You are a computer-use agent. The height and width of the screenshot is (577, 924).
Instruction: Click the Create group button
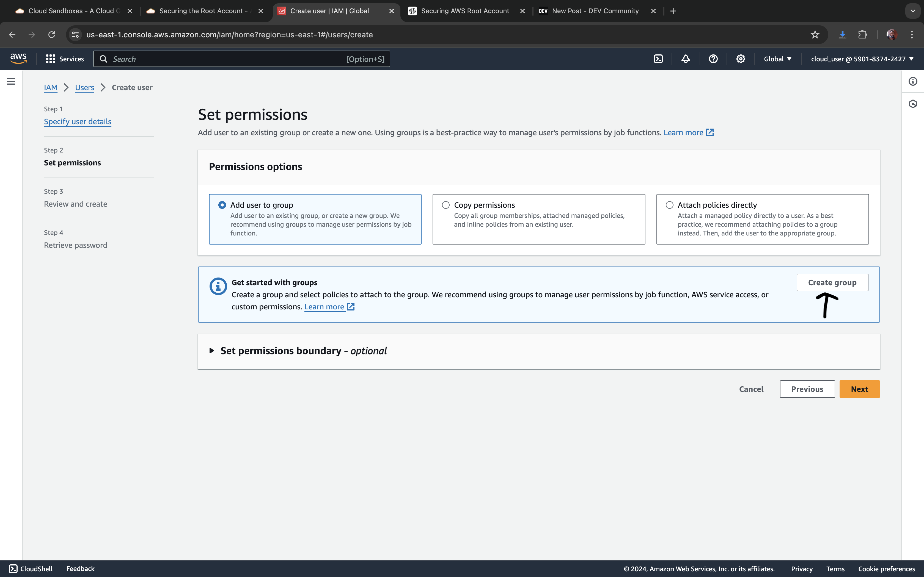tap(832, 282)
